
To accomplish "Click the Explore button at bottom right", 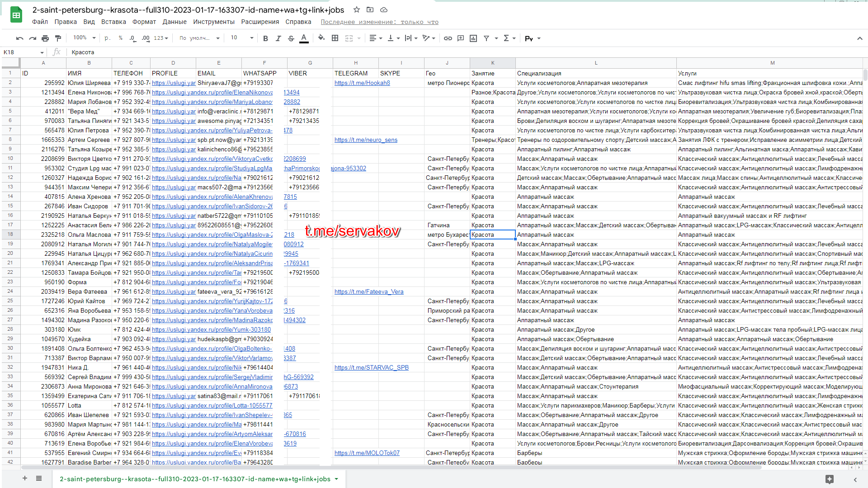I will tap(830, 479).
